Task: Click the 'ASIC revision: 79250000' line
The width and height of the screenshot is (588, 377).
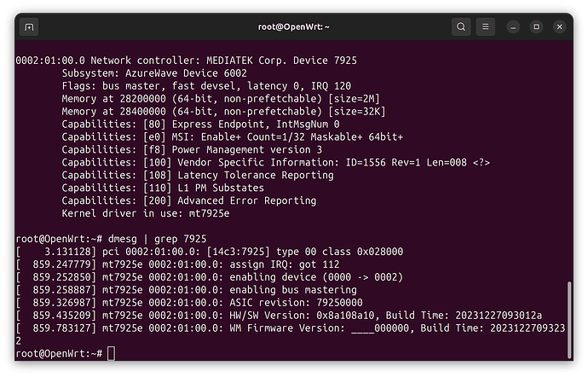Action: coord(189,303)
